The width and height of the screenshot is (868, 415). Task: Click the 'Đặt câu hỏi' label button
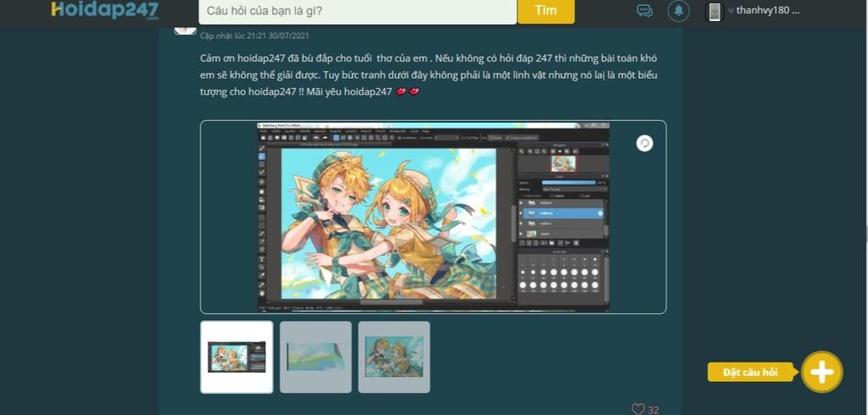coord(751,372)
